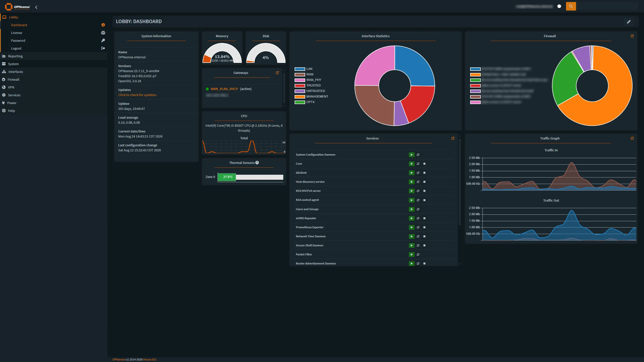
Task: Open the Dashboard menu item
Action: pos(54,25)
